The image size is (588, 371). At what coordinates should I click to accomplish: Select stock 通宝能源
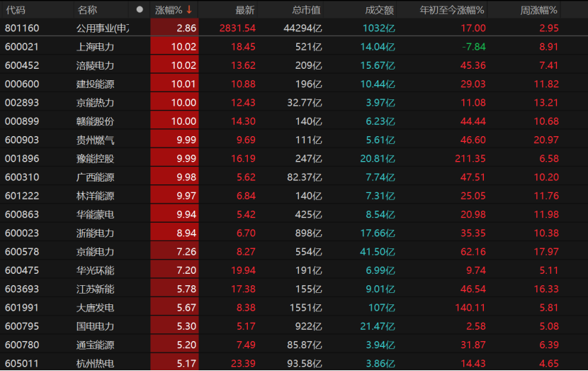click(95, 345)
